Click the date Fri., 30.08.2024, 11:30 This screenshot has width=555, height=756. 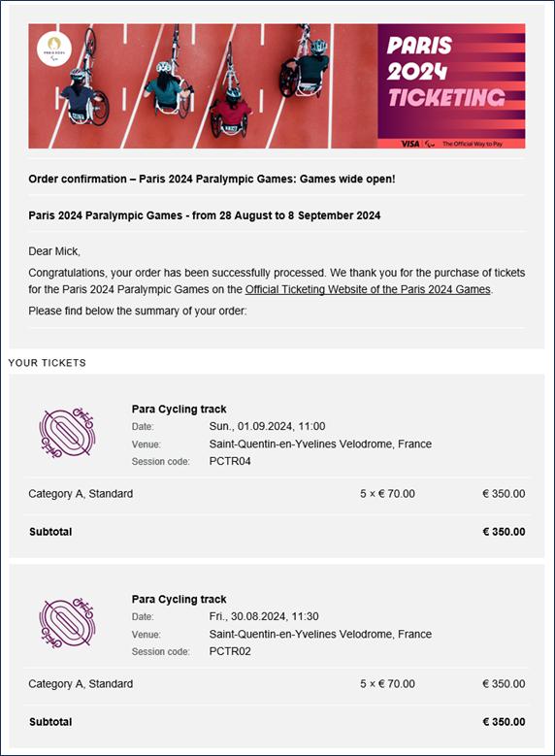click(264, 616)
